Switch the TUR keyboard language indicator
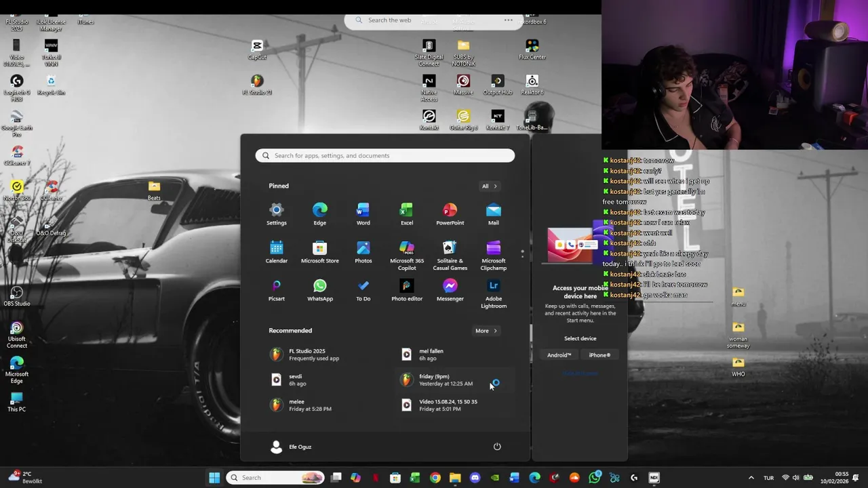 (x=769, y=478)
